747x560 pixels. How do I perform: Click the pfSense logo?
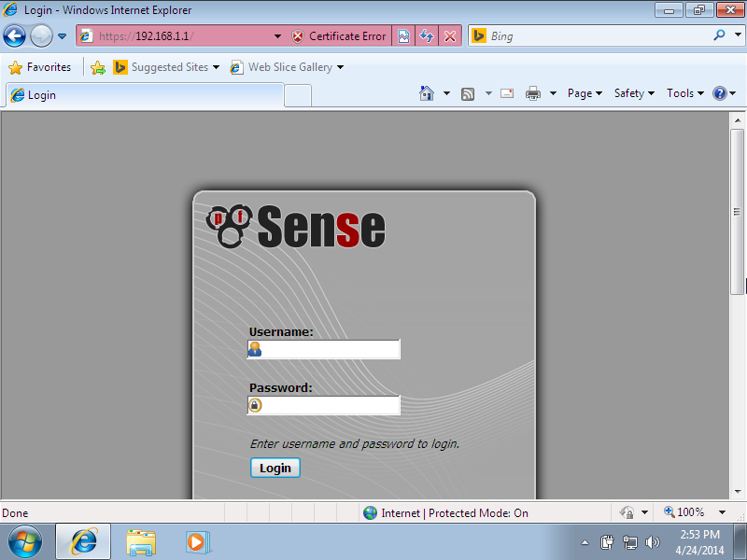295,226
